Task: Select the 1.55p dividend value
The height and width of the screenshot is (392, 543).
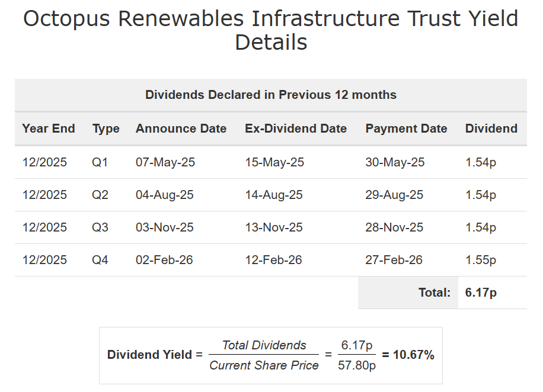Action: (x=481, y=260)
